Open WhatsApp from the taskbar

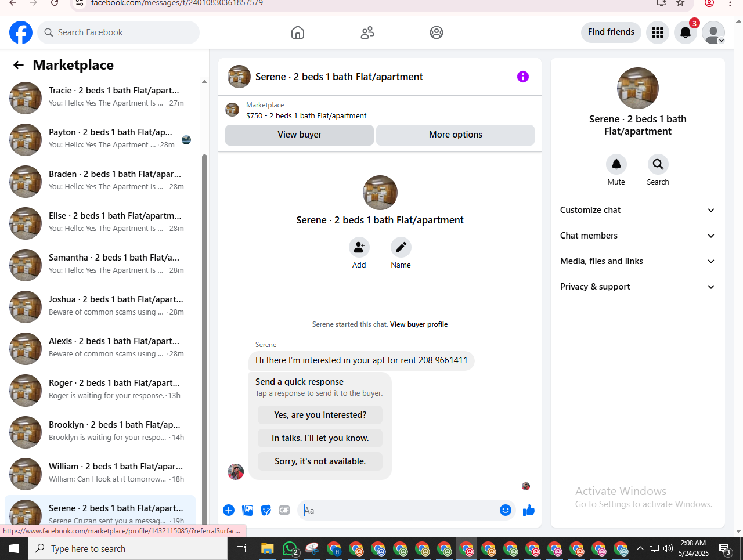290,548
